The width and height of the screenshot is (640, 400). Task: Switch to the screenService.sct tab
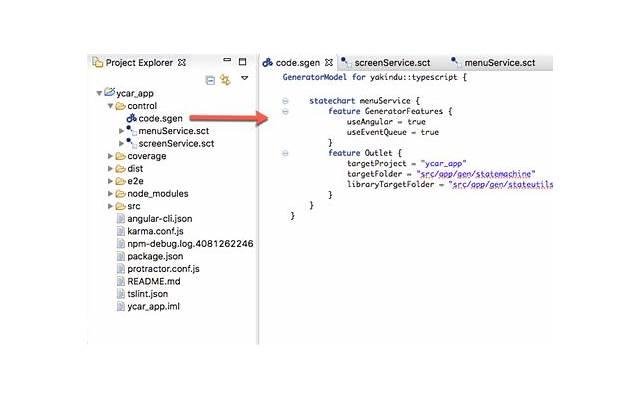click(x=392, y=62)
